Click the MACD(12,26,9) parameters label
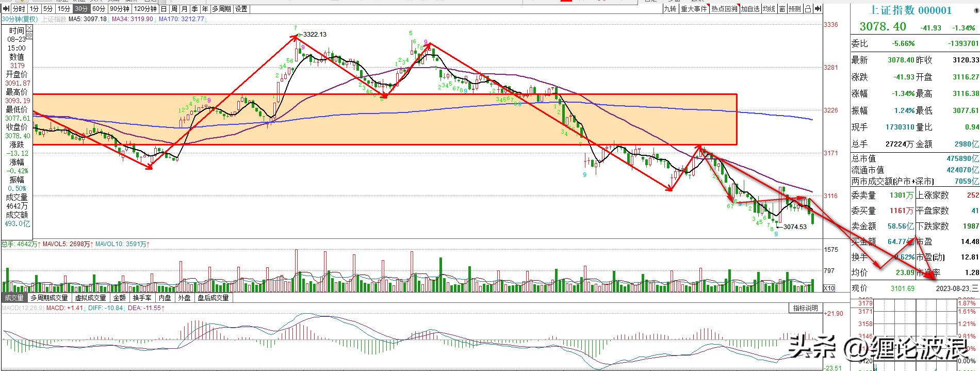 23,308
